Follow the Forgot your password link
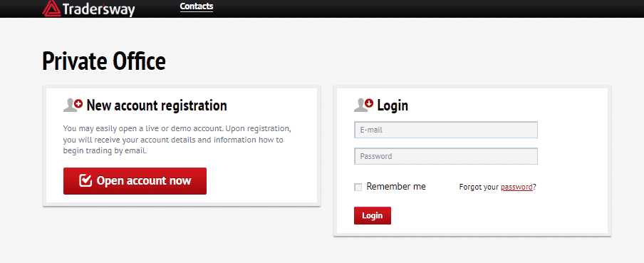Image resolution: width=644 pixels, height=263 pixels. [x=516, y=187]
